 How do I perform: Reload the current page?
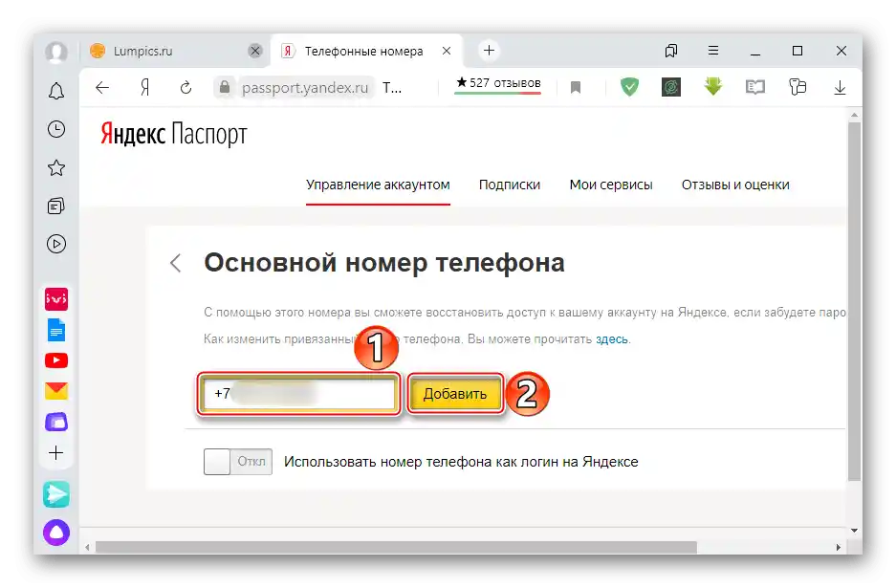click(x=186, y=87)
